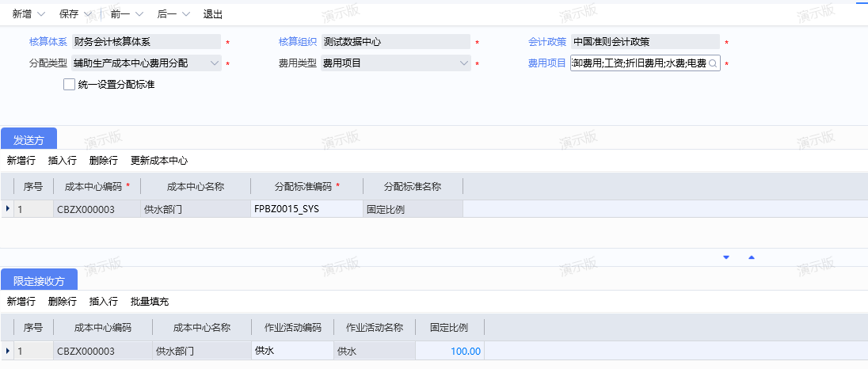This screenshot has height=369, width=868.
Task: Click the expand up arrow icon above 限定接收方
Action: (x=752, y=257)
